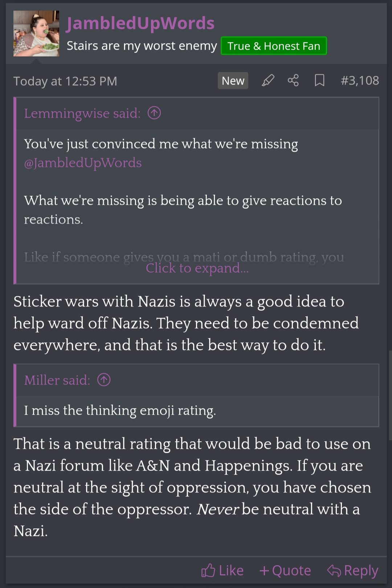Click the edit post pencil icon

pos(268,80)
